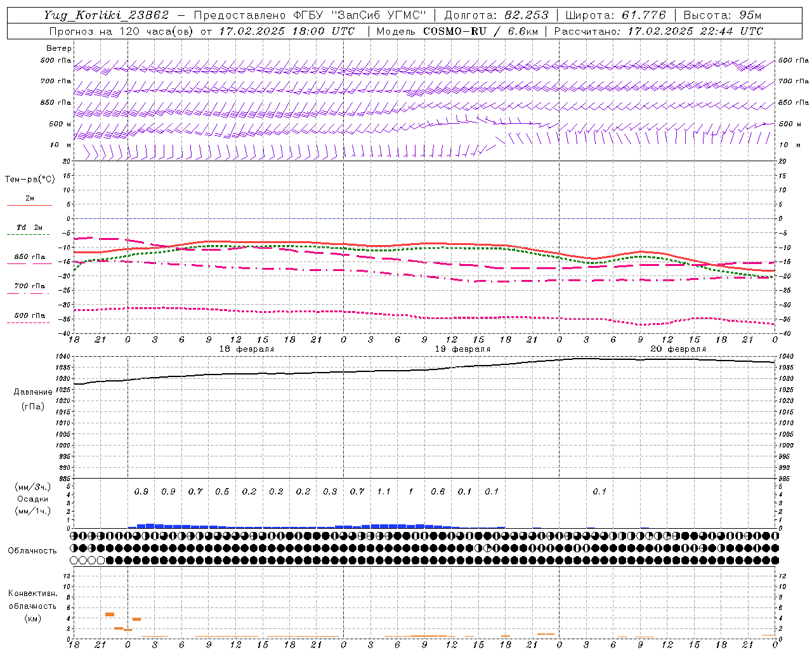The width and height of the screenshot is (812, 650).
Task: Click the Долгота: 82.253 value
Action: [x=497, y=15]
